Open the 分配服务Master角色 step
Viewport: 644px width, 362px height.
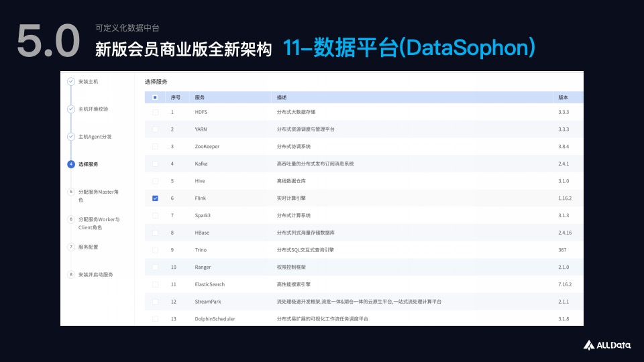point(99,196)
